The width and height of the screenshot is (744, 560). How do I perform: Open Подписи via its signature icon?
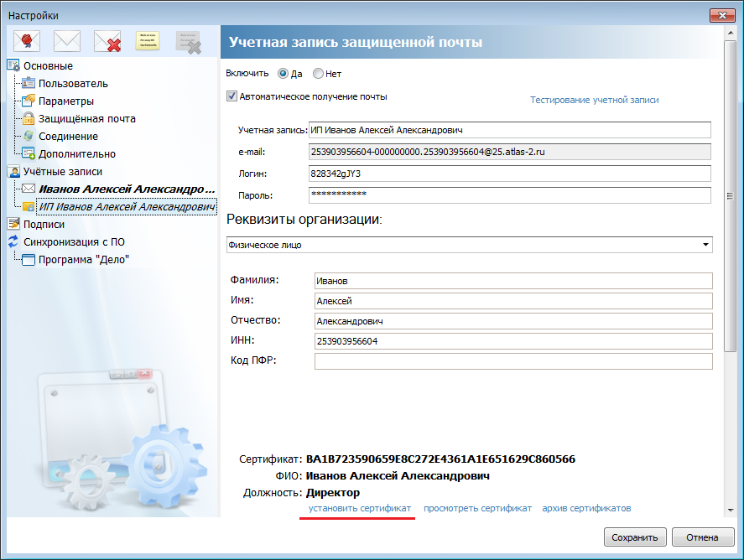coord(13,224)
